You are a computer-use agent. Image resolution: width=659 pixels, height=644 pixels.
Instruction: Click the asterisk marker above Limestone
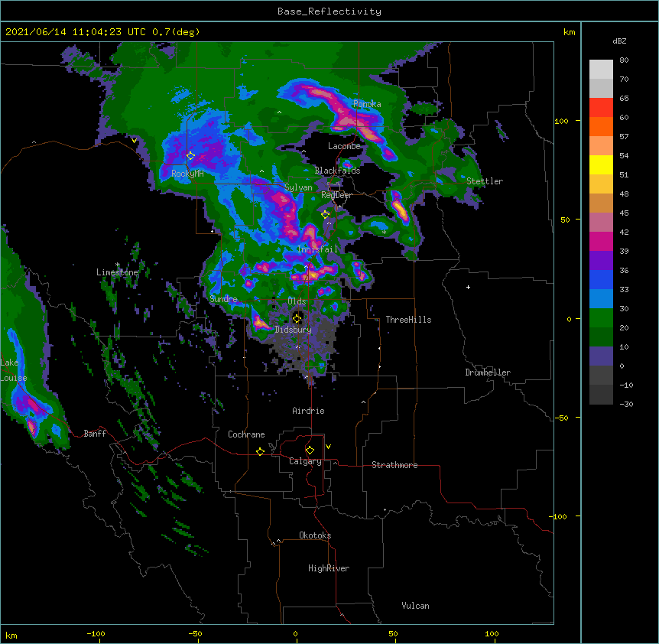pos(117,265)
